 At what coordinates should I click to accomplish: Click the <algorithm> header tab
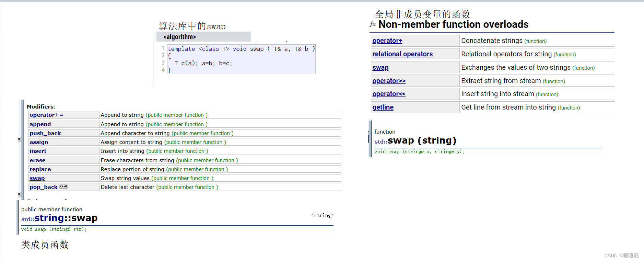pyautogui.click(x=203, y=37)
